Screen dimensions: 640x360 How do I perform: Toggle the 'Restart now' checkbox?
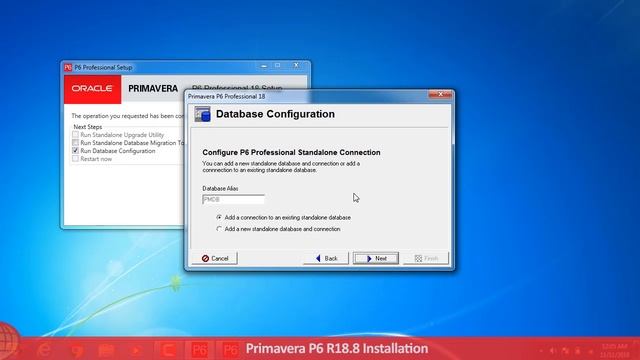(x=75, y=159)
